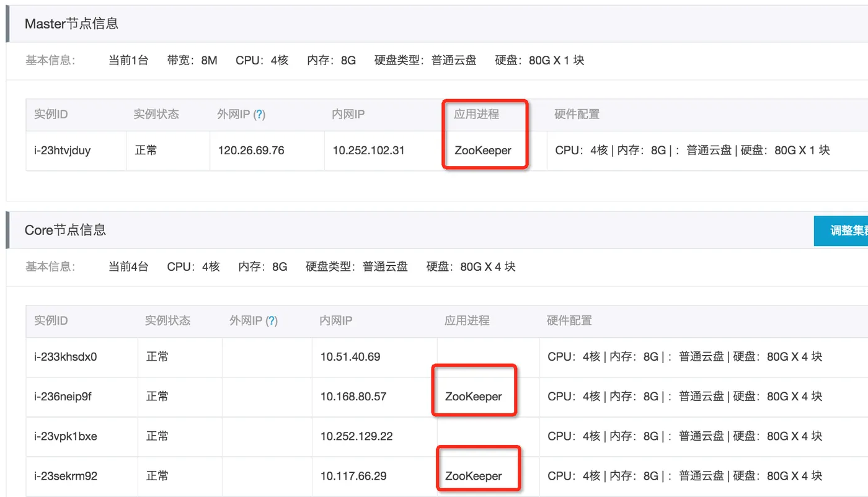Image resolution: width=868 pixels, height=497 pixels.
Task: Click ZooKeeper in the i-236neip9f row
Action: [474, 397]
